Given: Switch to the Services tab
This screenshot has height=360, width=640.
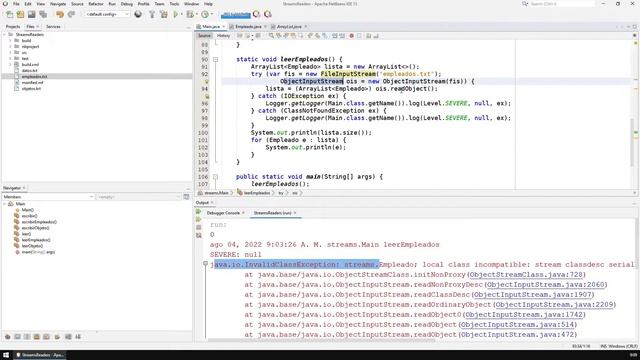Looking at the screenshot, I should click(53, 27).
